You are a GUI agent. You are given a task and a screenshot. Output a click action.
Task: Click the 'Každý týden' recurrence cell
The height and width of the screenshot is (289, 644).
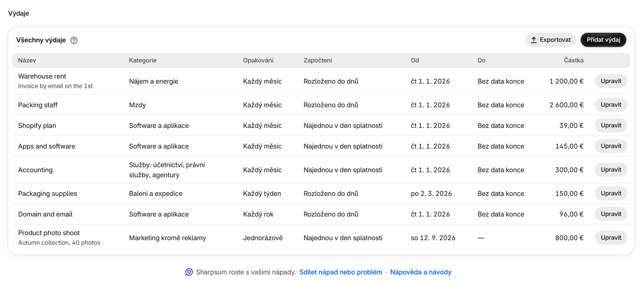pos(262,193)
